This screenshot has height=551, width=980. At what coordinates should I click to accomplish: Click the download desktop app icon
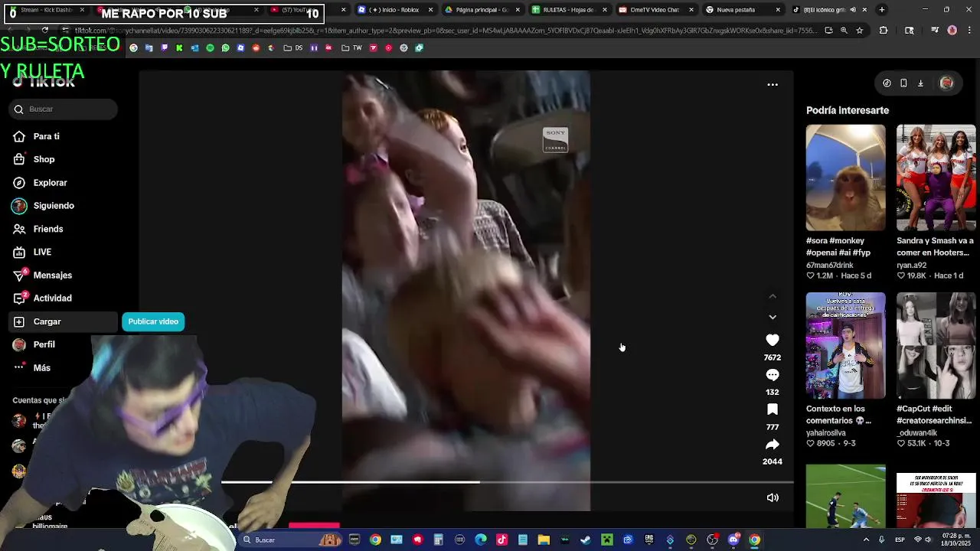coord(920,83)
